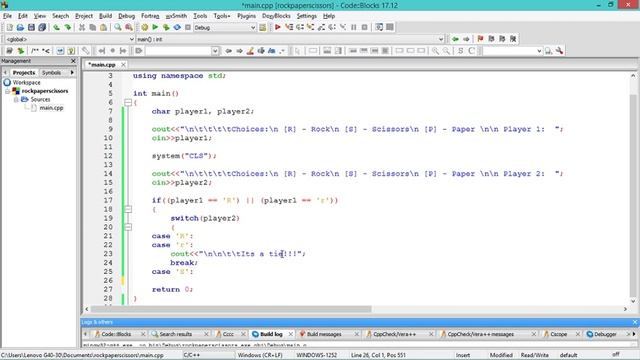Click the Save all files icon
This screenshot has height=360, width=640.
(42, 27)
